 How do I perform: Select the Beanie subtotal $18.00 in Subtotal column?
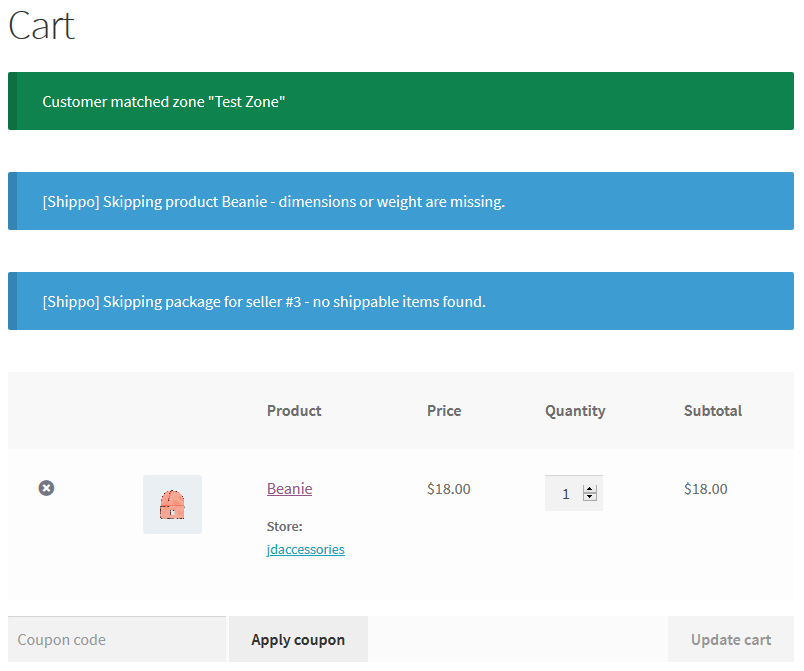pos(706,489)
